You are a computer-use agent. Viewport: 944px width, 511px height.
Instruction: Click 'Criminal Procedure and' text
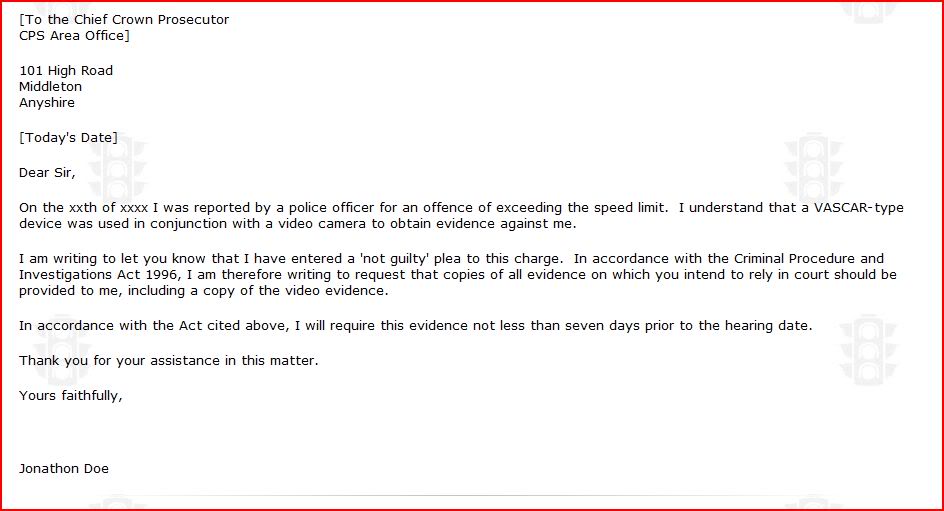tap(809, 259)
